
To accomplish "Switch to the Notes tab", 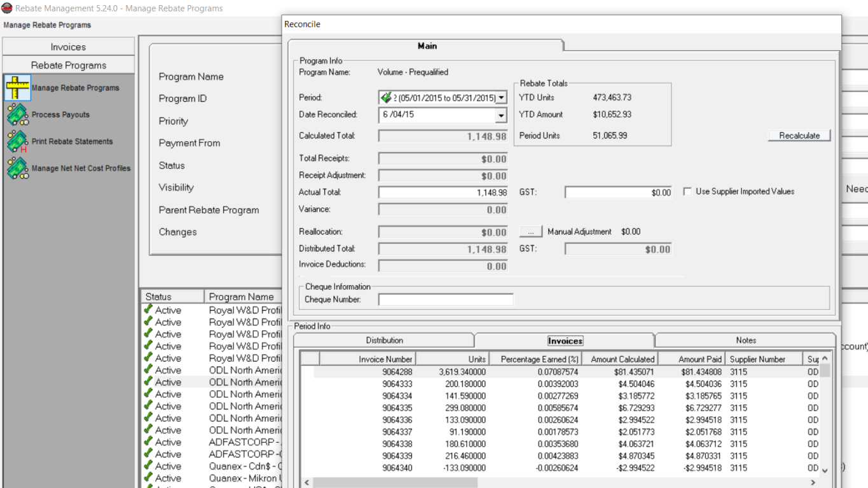I will click(x=745, y=340).
